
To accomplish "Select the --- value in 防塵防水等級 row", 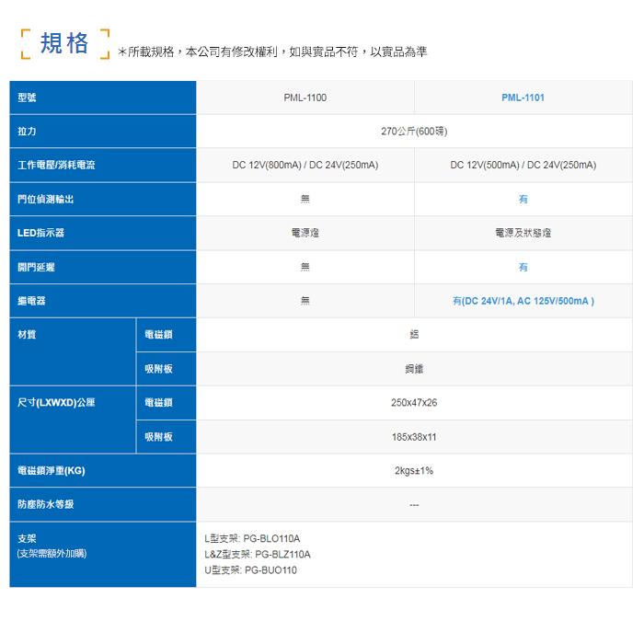I will click(x=414, y=505).
